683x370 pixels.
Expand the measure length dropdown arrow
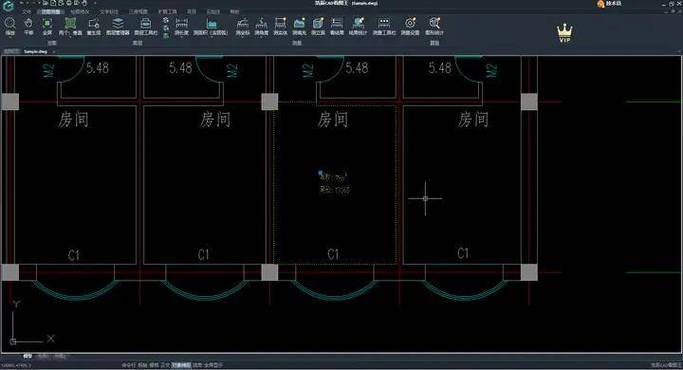pos(182,38)
